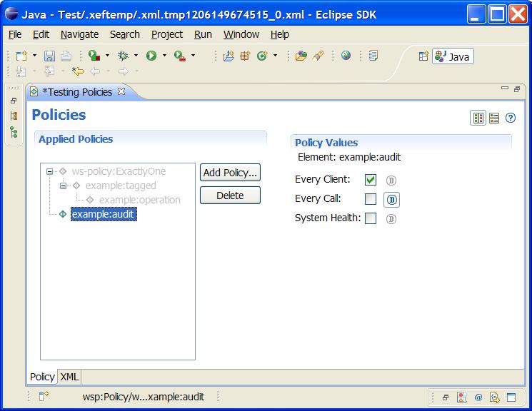Check the System Health checkbox
This screenshot has height=411, width=532.
[x=371, y=218]
